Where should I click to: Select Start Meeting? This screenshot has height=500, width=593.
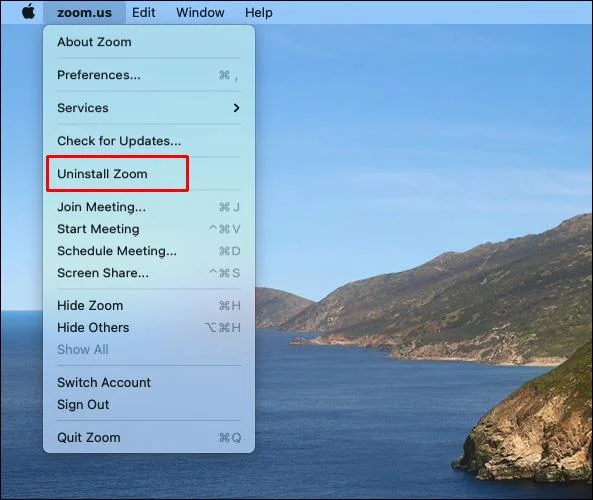tap(149, 229)
